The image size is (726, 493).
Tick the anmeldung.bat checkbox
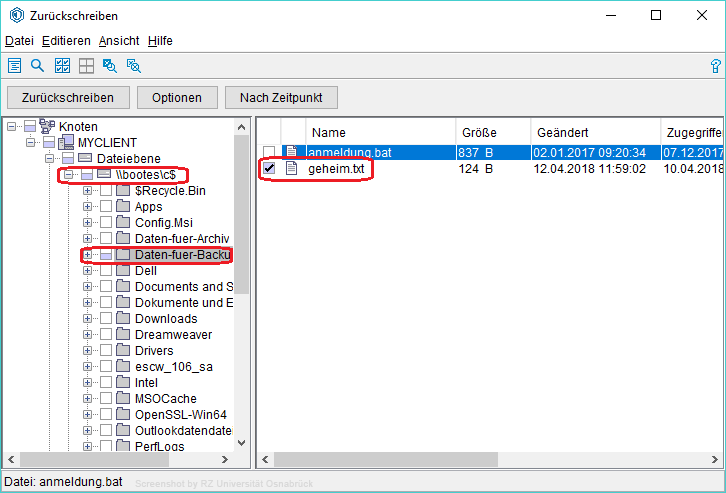tap(269, 152)
